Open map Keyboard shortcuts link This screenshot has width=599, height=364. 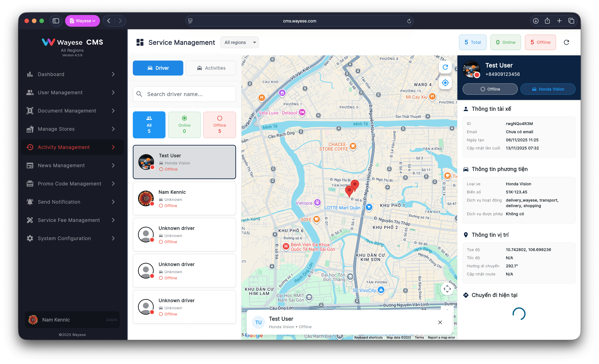tap(368, 337)
